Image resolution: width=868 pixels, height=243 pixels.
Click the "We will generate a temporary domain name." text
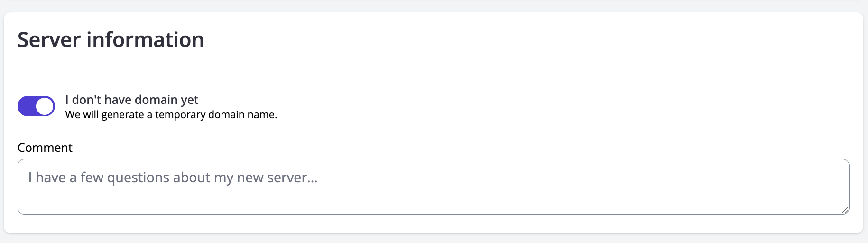(171, 115)
